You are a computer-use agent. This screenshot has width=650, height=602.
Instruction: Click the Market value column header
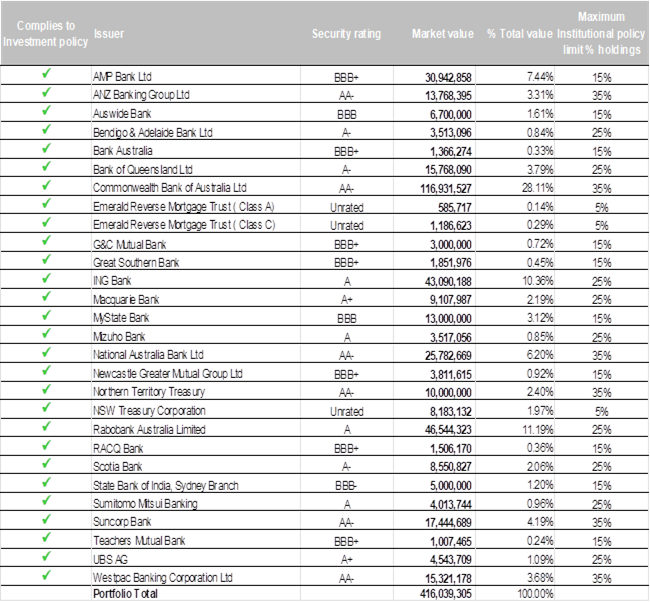(x=442, y=34)
